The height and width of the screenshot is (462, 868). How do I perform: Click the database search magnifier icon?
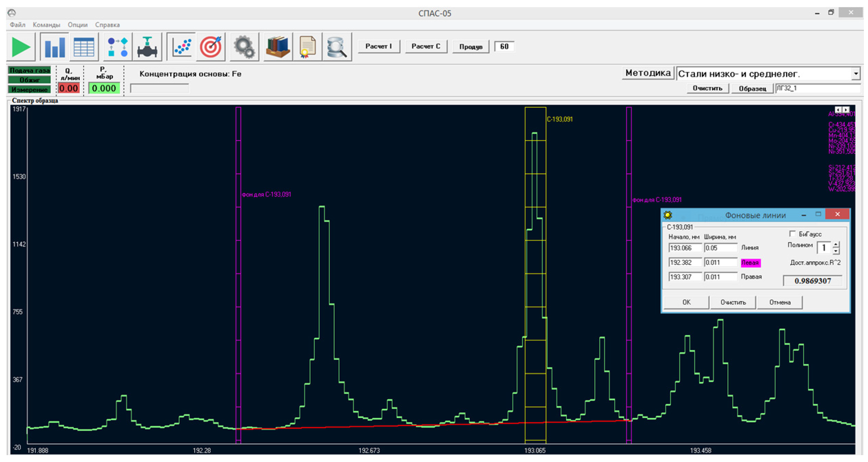coord(337,47)
